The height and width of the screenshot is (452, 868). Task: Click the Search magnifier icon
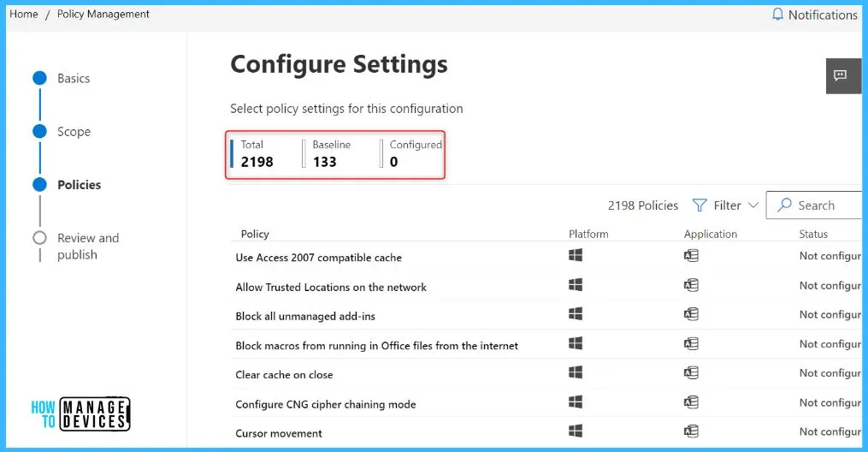[784, 205]
